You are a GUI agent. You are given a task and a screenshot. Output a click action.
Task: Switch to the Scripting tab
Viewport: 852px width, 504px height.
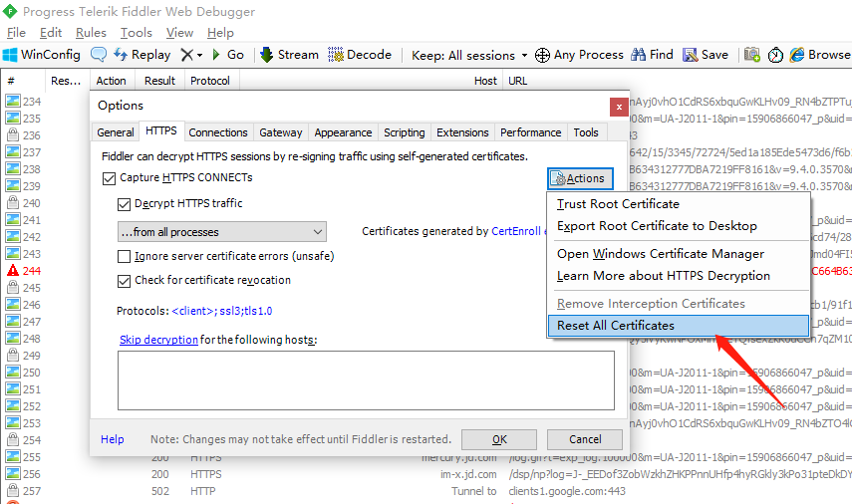click(405, 132)
